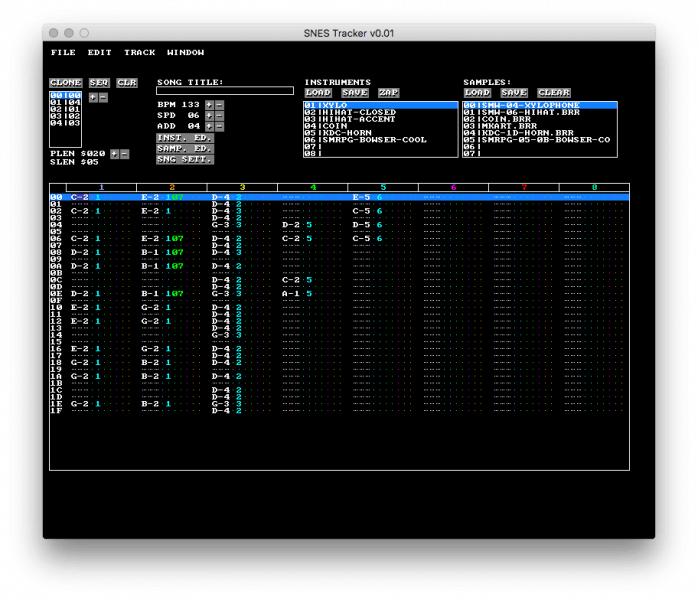Image resolution: width=698 pixels, height=600 pixels.
Task: Select sample 04 KDC-1D-HORN.BRR
Action: 540,133
